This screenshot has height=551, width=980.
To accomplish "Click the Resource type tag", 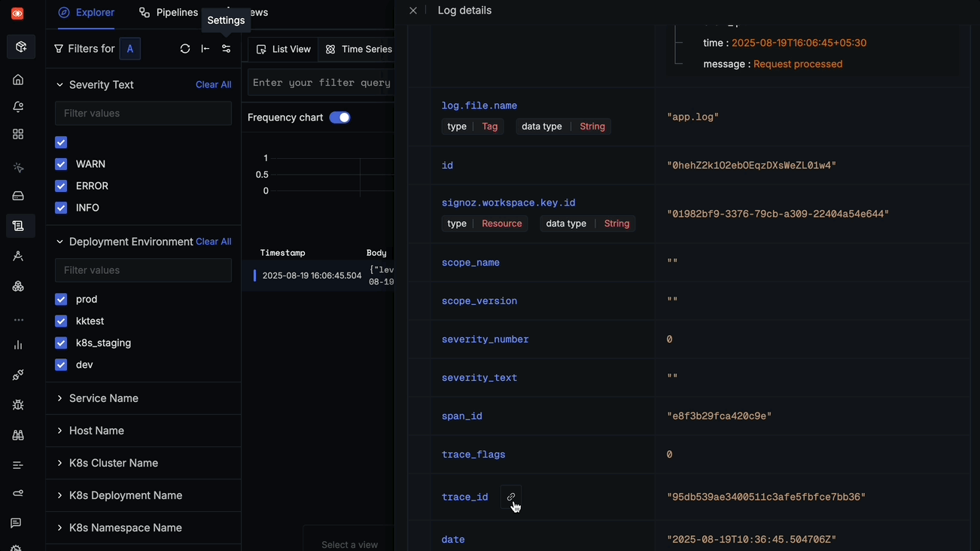I will click(502, 224).
